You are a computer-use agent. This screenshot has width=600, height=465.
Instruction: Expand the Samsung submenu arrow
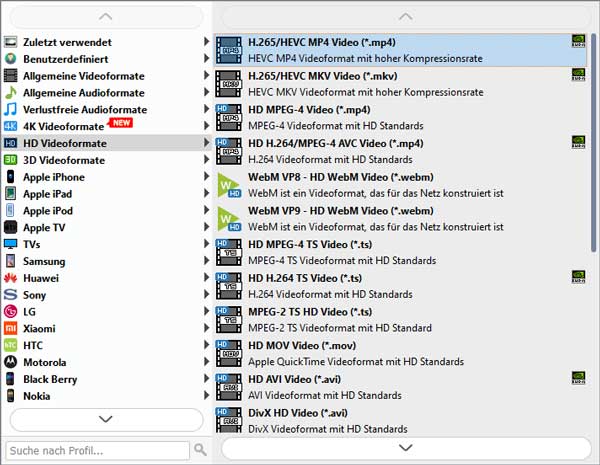point(206,260)
